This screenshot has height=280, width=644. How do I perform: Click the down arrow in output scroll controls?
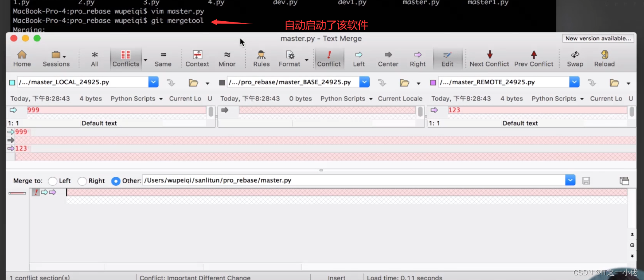click(x=632, y=256)
